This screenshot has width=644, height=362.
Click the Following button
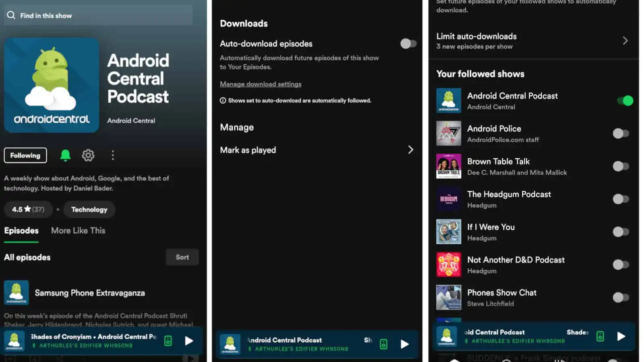click(25, 155)
